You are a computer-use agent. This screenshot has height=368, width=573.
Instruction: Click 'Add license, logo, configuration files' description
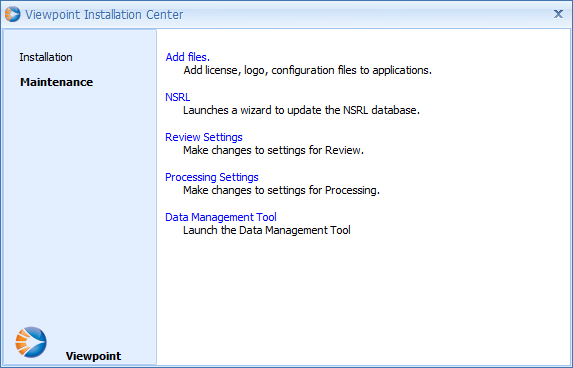pos(307,70)
